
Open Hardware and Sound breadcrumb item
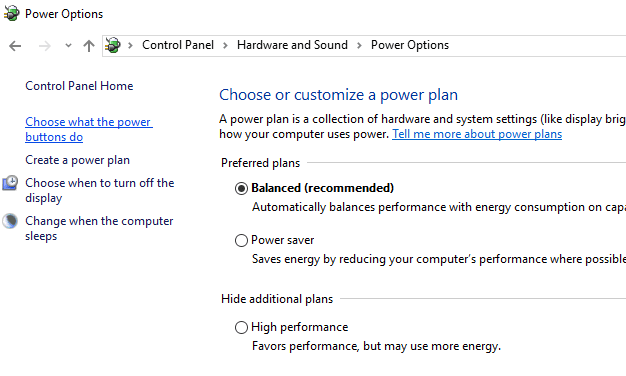(x=292, y=45)
